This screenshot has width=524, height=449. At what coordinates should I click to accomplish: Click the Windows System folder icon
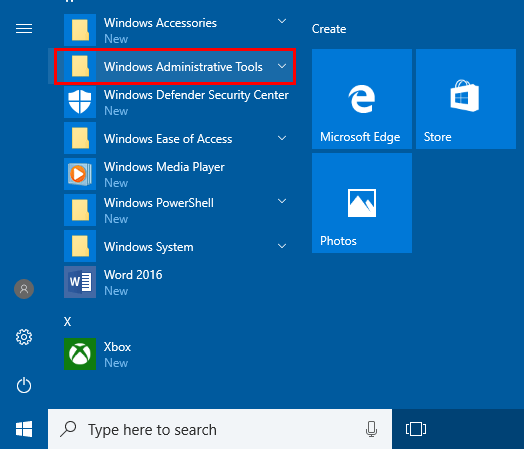coord(80,246)
